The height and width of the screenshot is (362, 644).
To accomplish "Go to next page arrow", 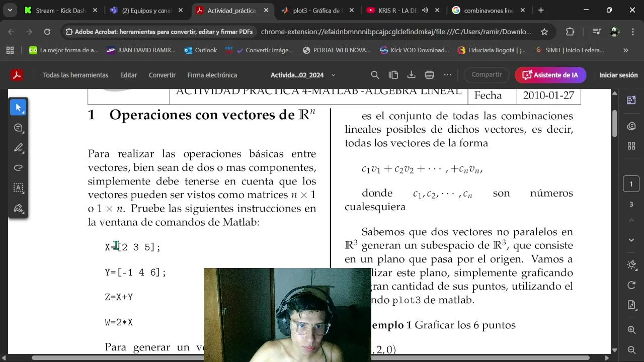I will tap(631, 240).
